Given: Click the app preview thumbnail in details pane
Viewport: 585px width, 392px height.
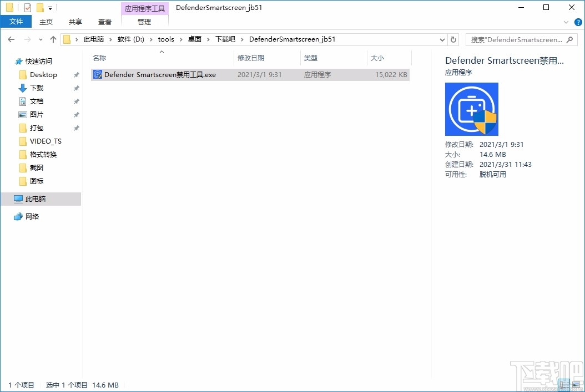Looking at the screenshot, I should [x=471, y=109].
